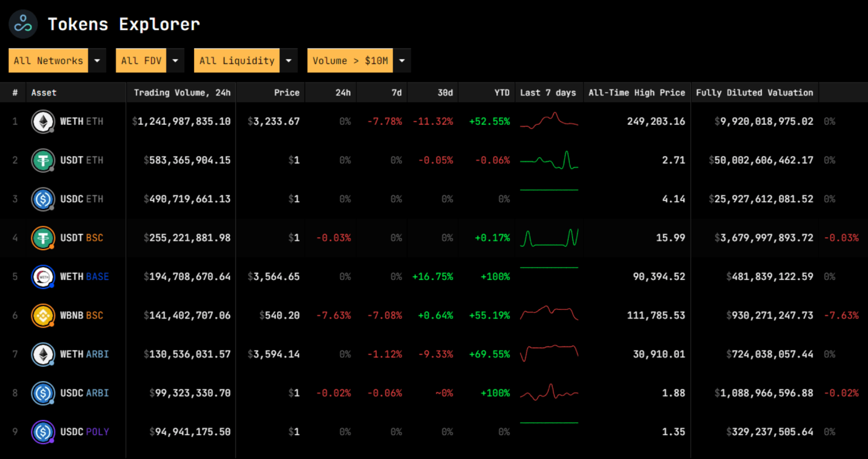The image size is (868, 459).
Task: Click the Fully Diluted Valuation header
Action: tap(754, 93)
